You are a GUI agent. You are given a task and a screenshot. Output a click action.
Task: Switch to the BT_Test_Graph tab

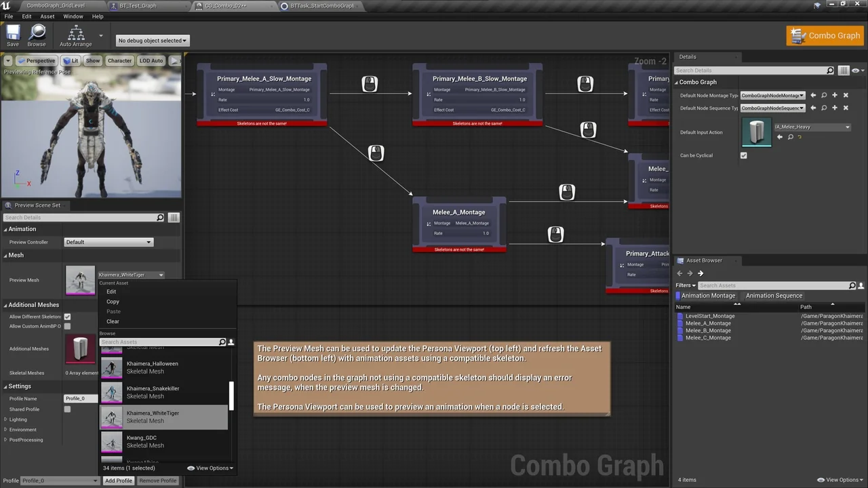click(x=138, y=5)
